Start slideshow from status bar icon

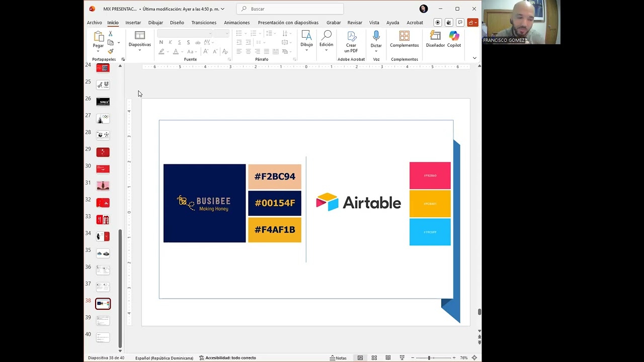pyautogui.click(x=402, y=358)
